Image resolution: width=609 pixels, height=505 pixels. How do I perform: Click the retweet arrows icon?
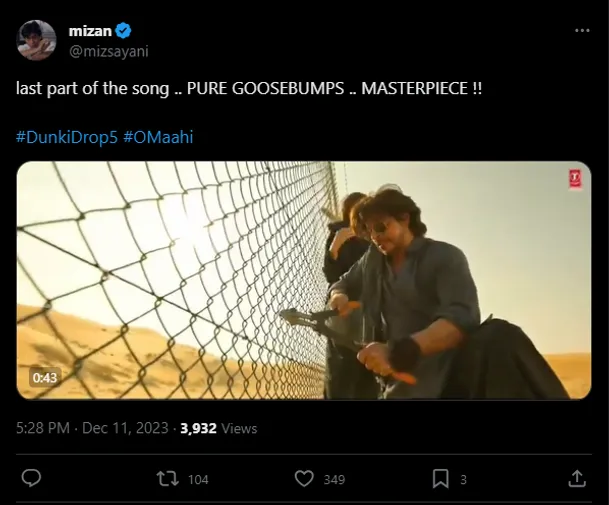(x=168, y=479)
